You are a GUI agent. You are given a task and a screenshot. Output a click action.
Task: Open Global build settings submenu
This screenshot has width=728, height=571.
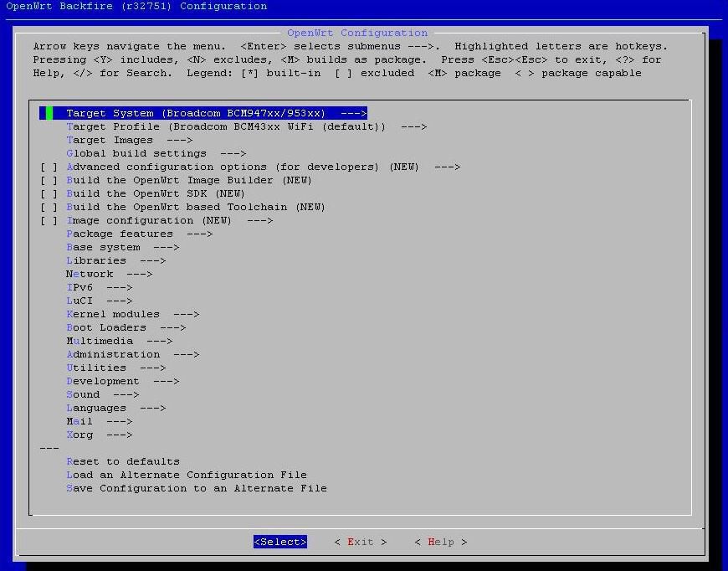[x=156, y=154]
